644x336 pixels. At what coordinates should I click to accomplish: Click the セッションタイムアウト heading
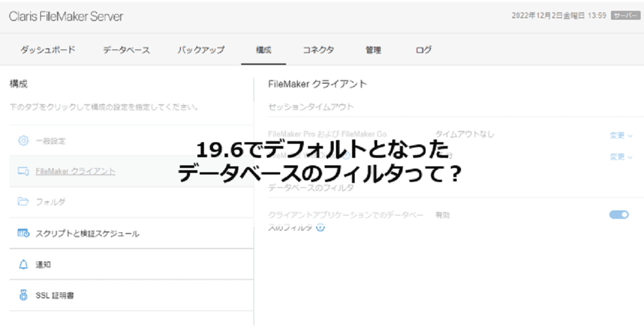[311, 107]
